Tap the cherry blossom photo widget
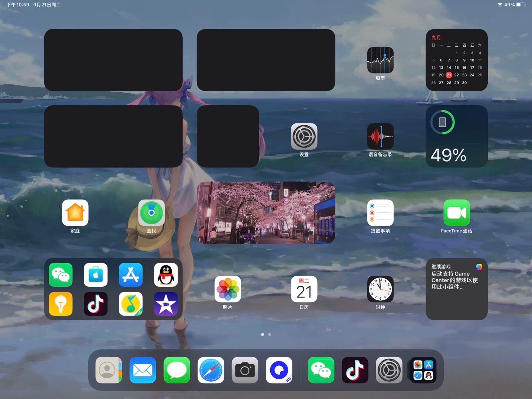This screenshot has width=532, height=399. (x=266, y=213)
